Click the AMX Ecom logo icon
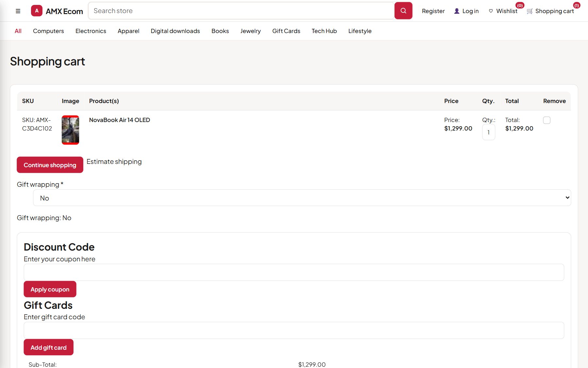588x368 pixels. [x=37, y=11]
